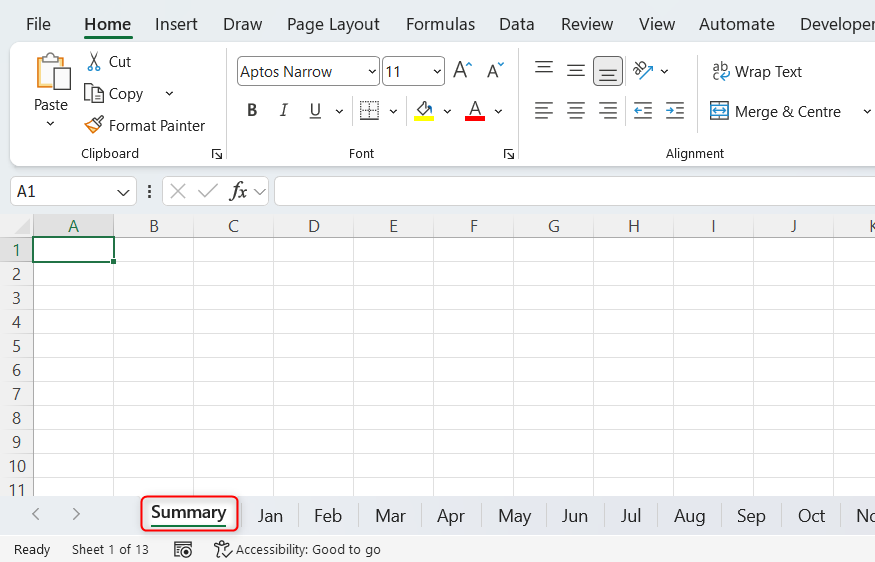This screenshot has height=562, width=875.
Task: Select Top Align icon
Action: coord(544,69)
